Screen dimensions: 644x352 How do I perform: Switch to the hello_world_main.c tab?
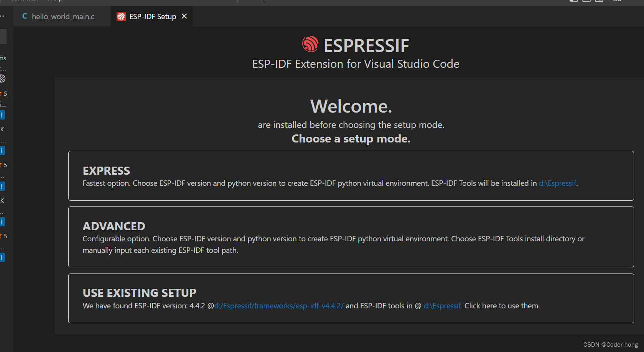point(63,16)
